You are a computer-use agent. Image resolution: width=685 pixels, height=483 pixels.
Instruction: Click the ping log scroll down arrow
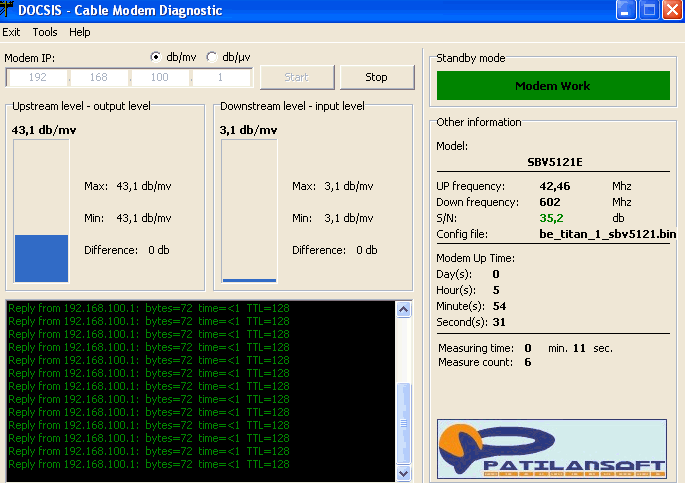click(x=404, y=473)
